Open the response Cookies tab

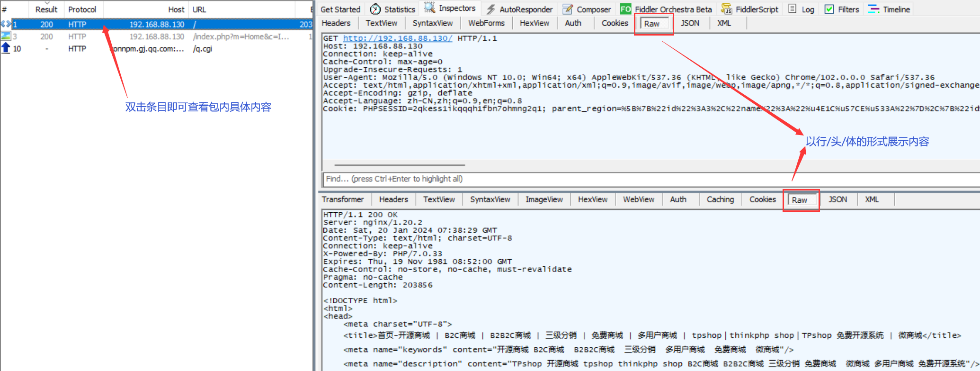pyautogui.click(x=762, y=199)
